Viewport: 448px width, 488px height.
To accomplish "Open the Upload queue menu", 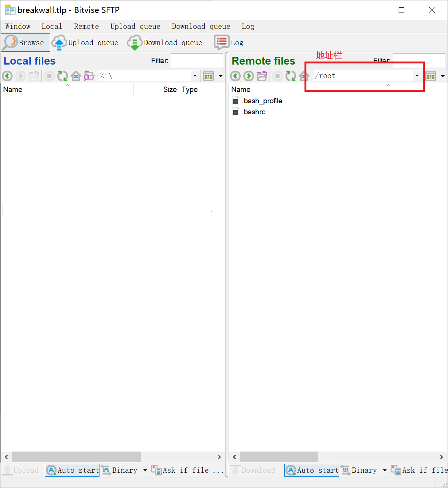I will point(135,26).
